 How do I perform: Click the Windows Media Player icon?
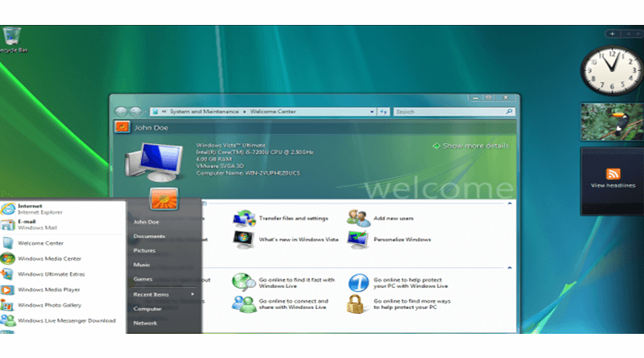pyautogui.click(x=7, y=290)
